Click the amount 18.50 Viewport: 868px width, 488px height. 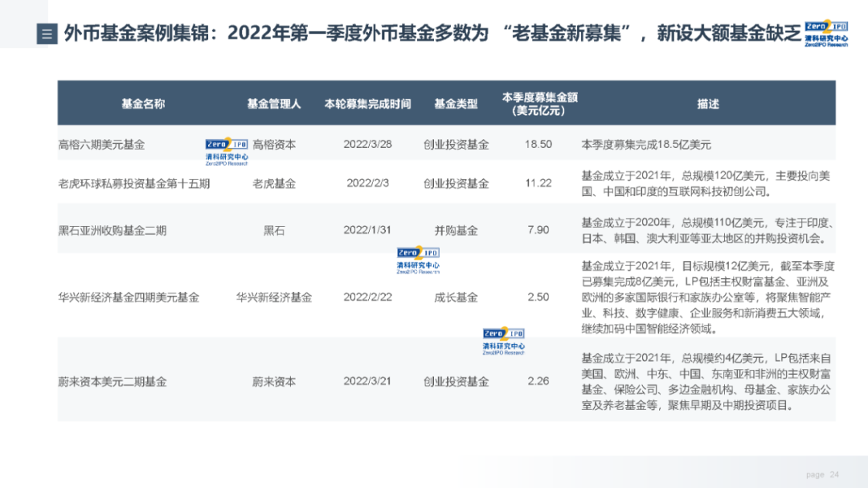click(538, 144)
